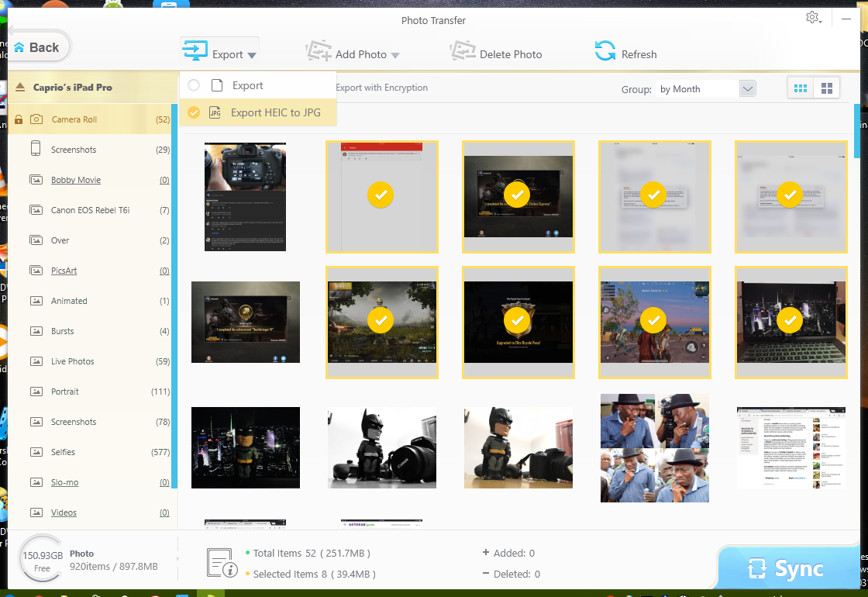Click the Camera Roll lock icon

tap(19, 119)
